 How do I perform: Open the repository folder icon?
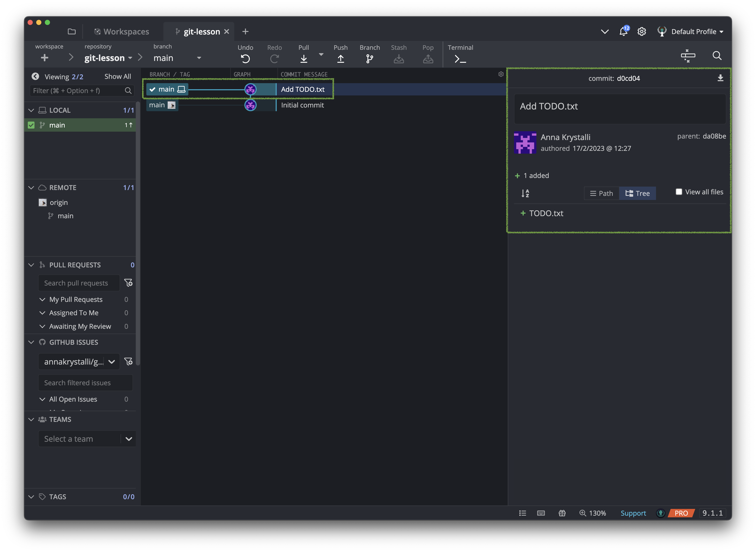(72, 31)
